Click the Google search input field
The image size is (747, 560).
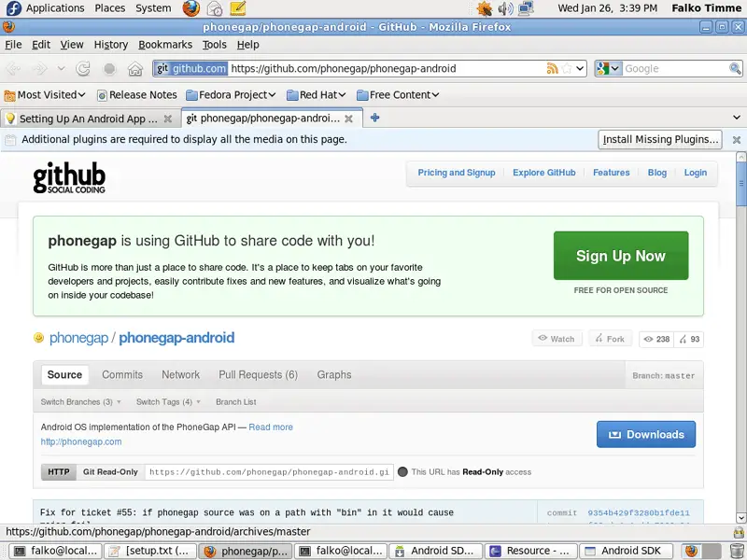click(x=675, y=68)
